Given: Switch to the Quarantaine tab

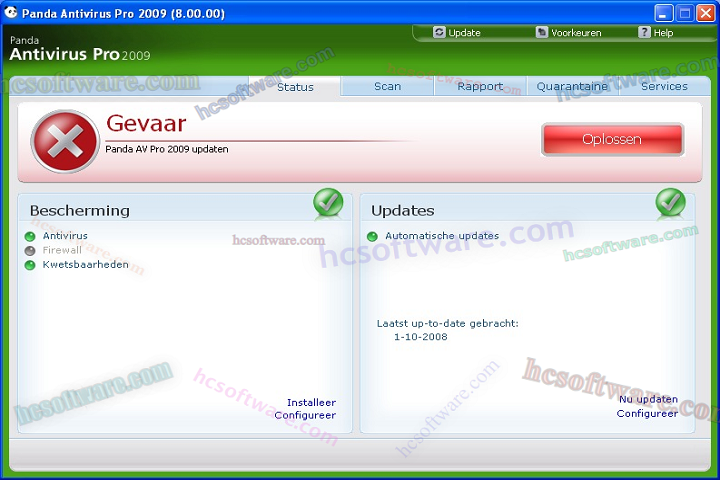Looking at the screenshot, I should coord(572,86).
